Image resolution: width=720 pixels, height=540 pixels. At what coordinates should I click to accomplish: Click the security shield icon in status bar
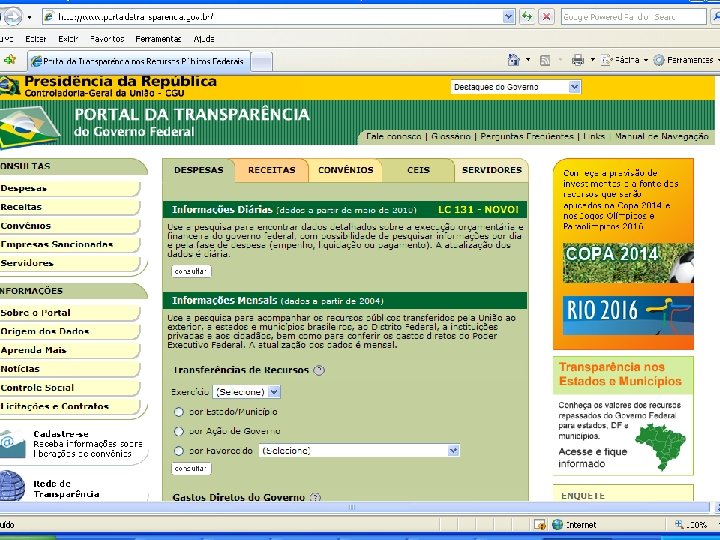pyautogui.click(x=540, y=524)
